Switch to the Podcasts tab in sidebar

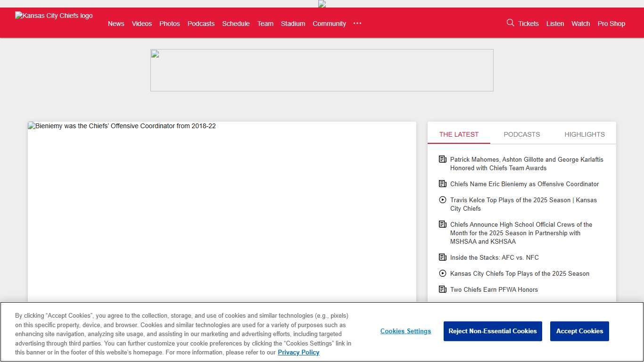521,134
